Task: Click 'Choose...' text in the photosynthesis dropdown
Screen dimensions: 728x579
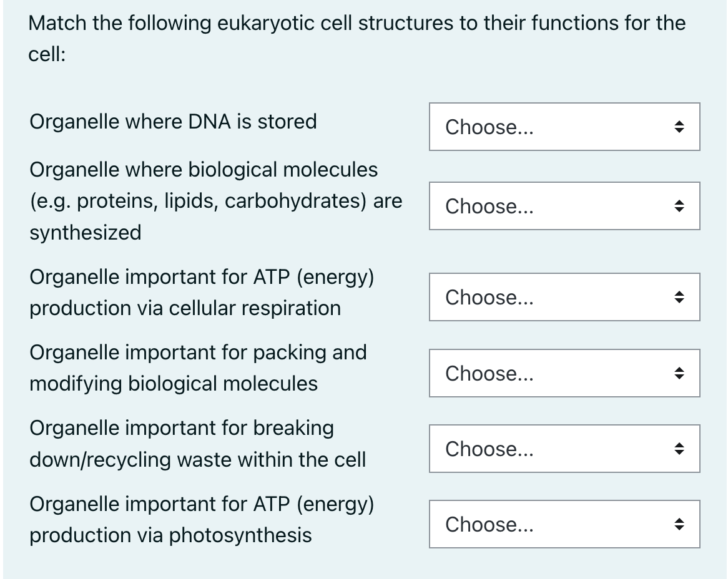Action: 489,525
